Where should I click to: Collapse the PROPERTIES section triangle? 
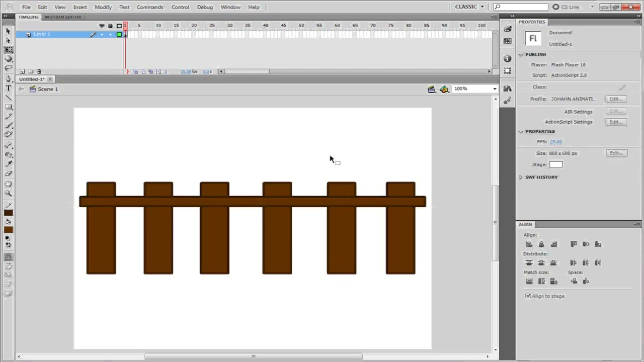click(x=521, y=131)
